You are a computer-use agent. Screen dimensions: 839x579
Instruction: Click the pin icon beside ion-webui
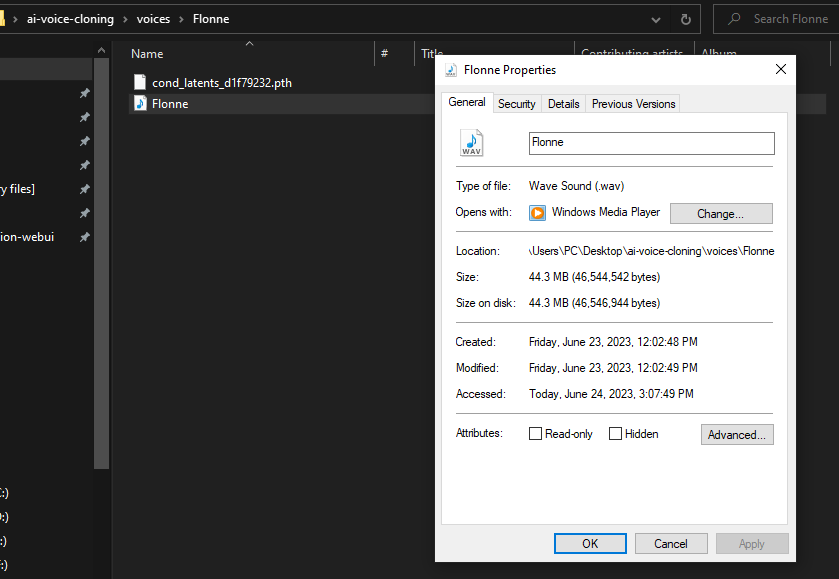(85, 237)
